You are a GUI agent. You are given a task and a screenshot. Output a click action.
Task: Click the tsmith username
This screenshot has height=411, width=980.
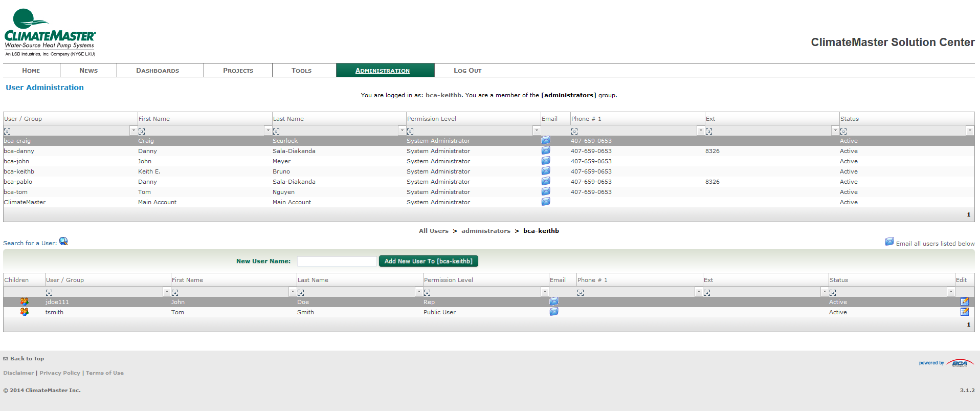54,312
